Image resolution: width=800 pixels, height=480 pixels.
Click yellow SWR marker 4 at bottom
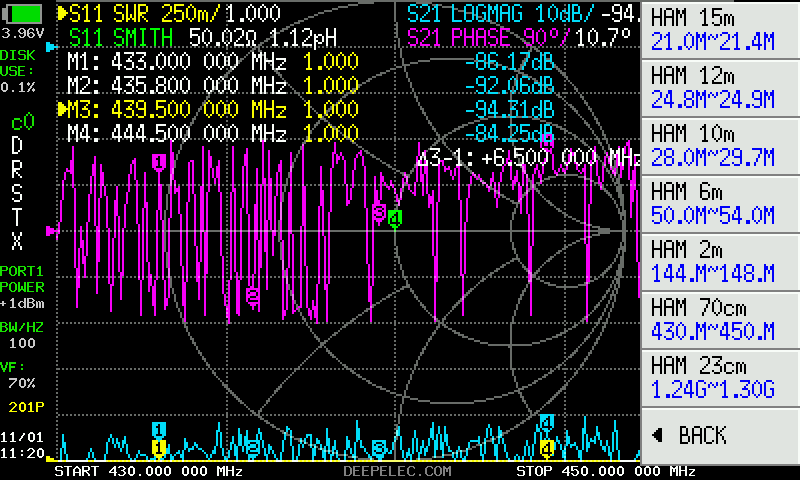[x=546, y=448]
